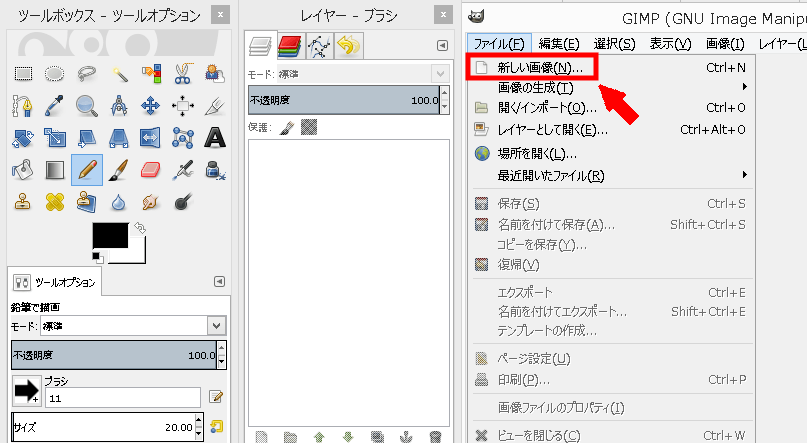
Task: Select the Eraser tool
Action: coord(151,170)
